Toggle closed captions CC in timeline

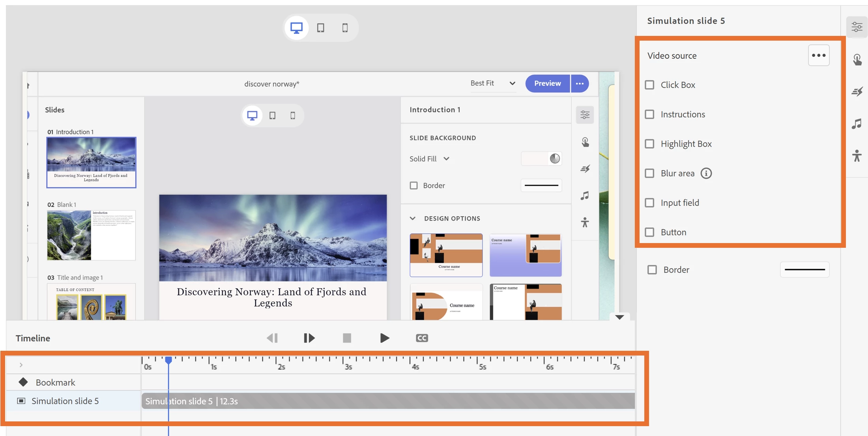(422, 338)
